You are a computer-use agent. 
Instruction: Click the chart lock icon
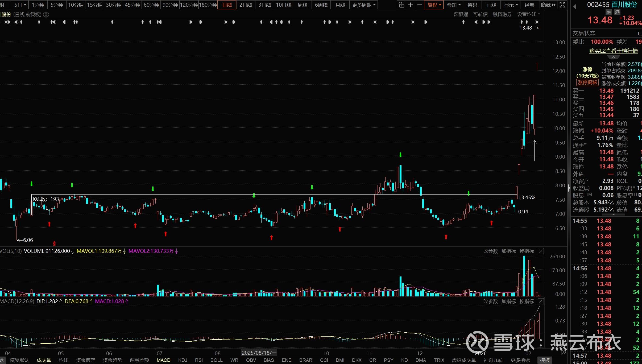pos(401,5)
